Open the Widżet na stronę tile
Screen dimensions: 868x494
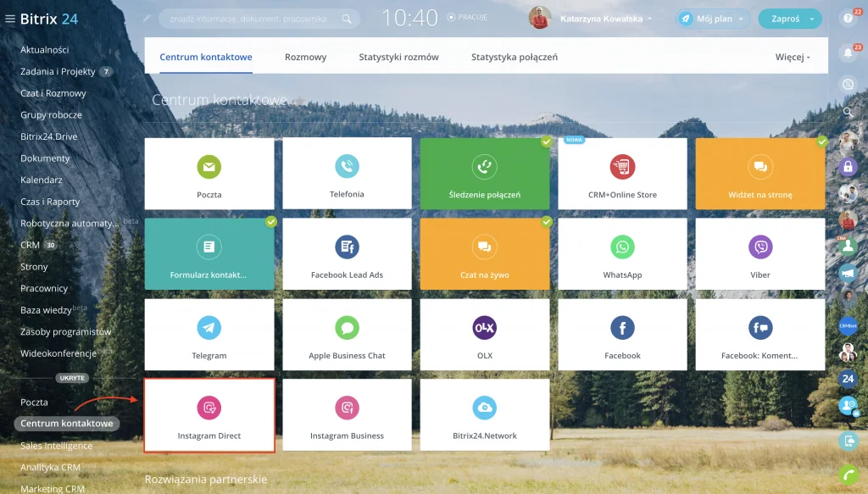coord(760,174)
